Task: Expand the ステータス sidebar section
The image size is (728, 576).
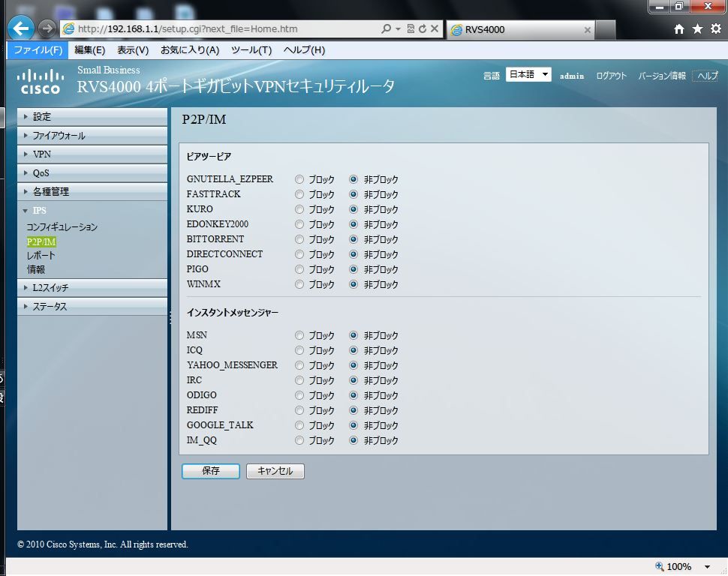Action: [92, 306]
